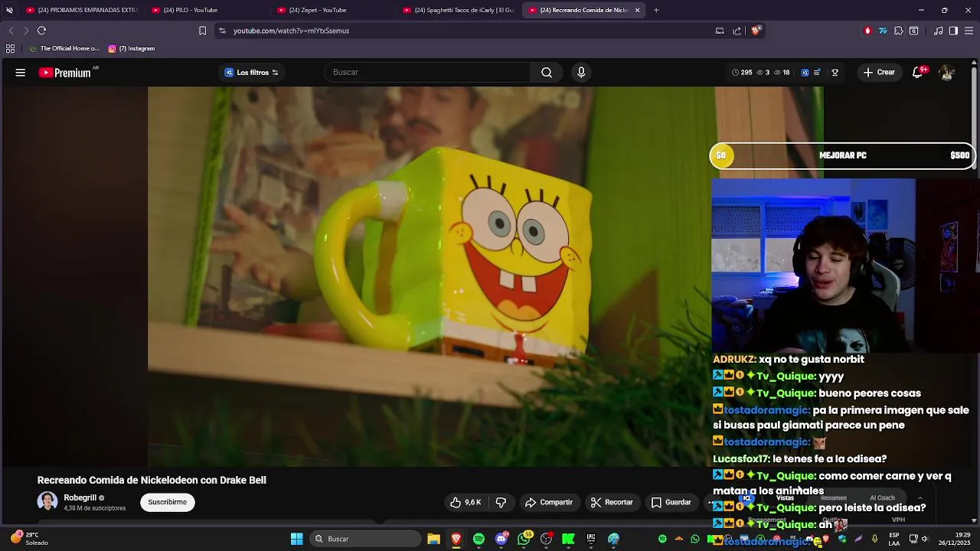Open the muted-tab speaker icon in tab strip

(x=9, y=10)
